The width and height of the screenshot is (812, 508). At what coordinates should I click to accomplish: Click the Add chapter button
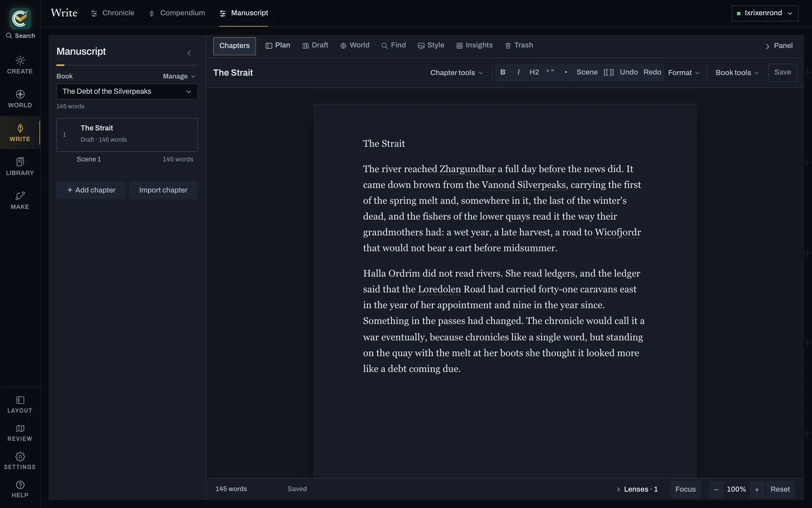pyautogui.click(x=91, y=190)
